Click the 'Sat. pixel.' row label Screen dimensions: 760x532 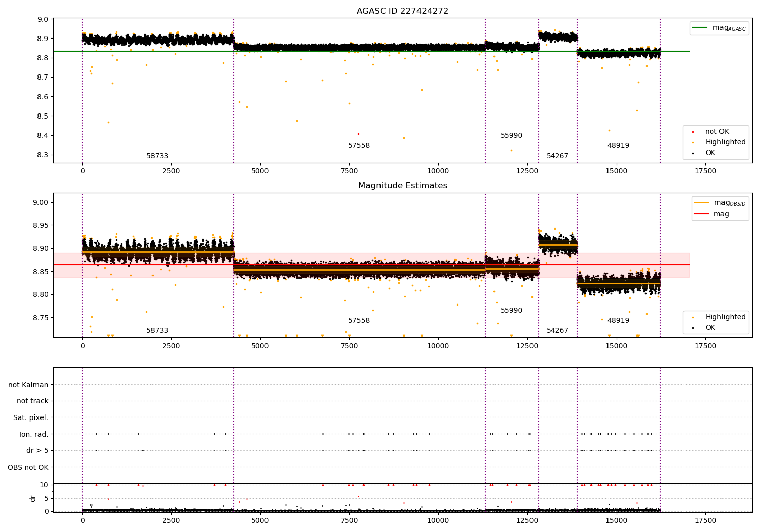coord(30,418)
